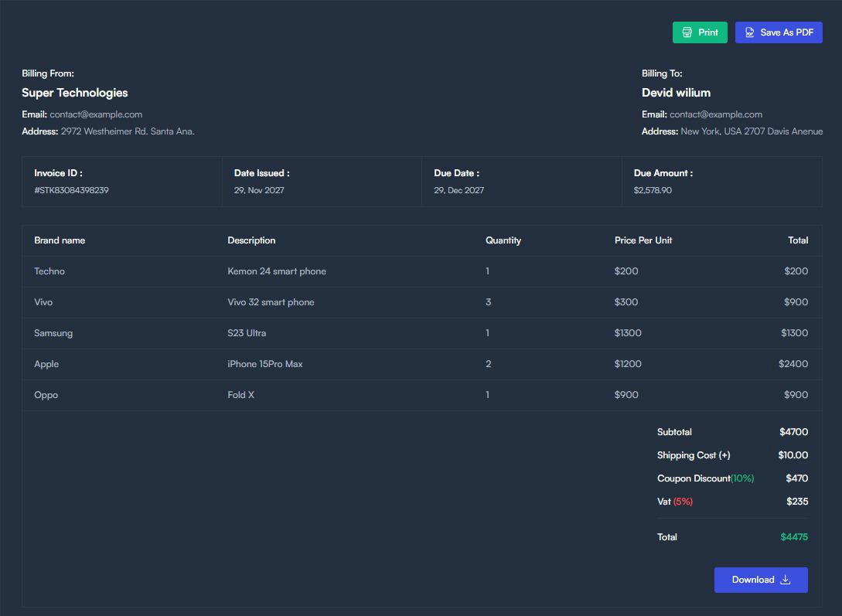The image size is (842, 616).
Task: Click the Billing To email address
Action: click(x=715, y=114)
